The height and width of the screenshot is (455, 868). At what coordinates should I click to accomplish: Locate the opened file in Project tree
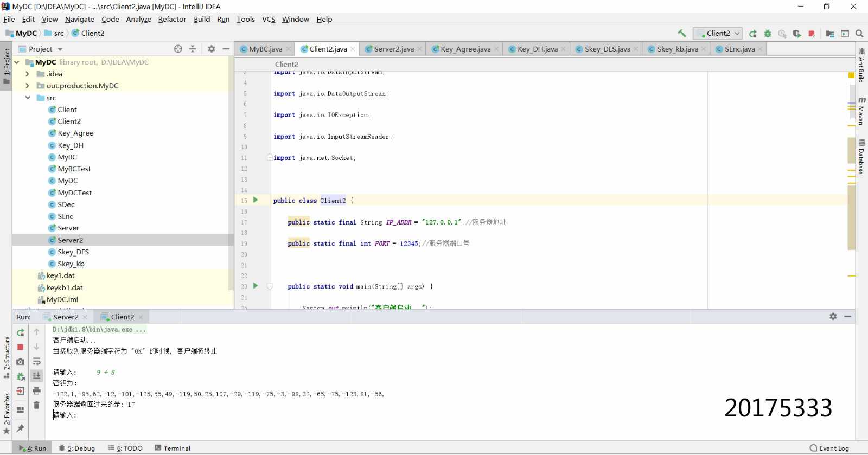tap(178, 49)
